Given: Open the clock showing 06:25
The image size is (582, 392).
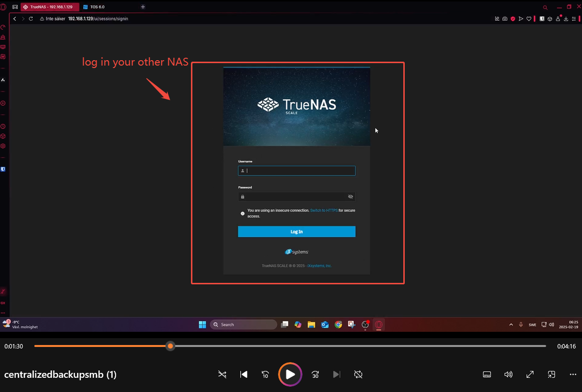Looking at the screenshot, I should [569, 324].
